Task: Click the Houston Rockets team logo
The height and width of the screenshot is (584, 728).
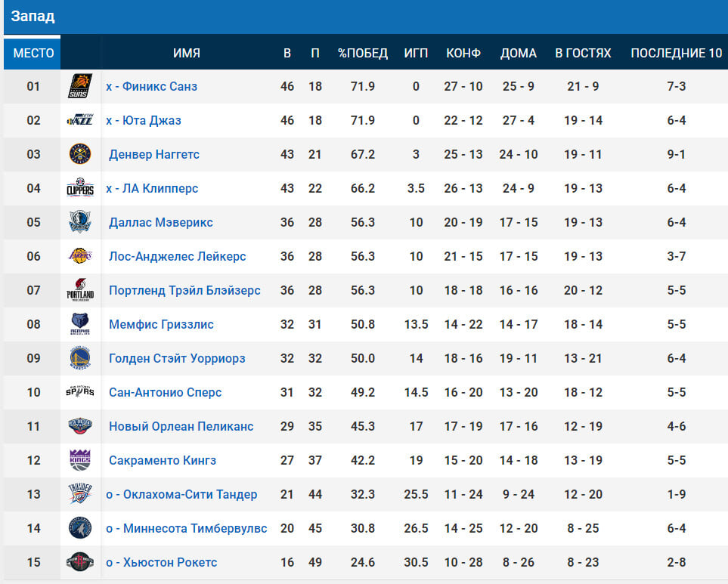Action: pos(80,562)
